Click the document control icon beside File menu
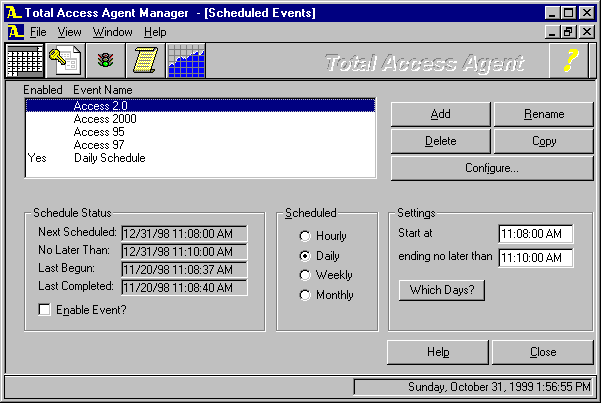 [x=15, y=32]
